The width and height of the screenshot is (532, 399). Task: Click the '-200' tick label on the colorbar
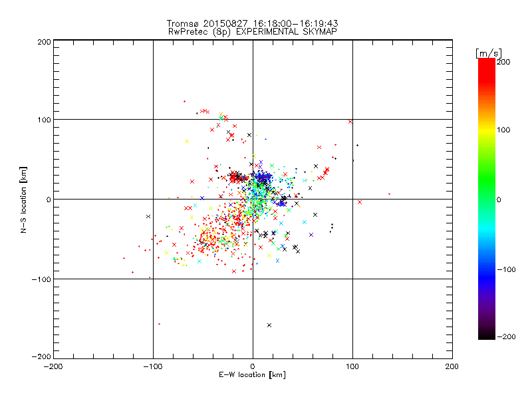point(506,337)
